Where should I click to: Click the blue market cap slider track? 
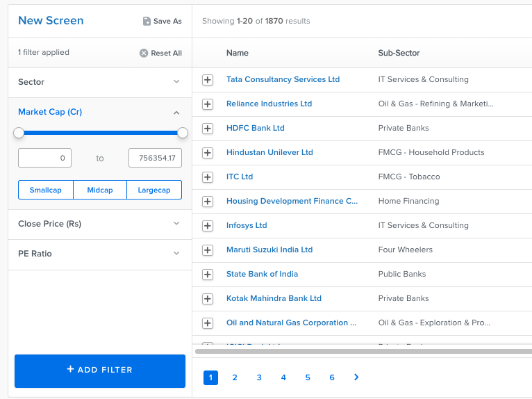[x=101, y=133]
